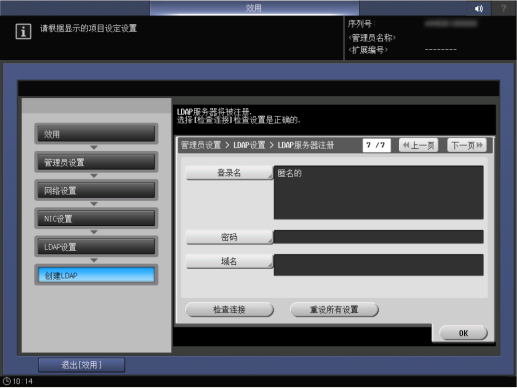Click the information icon beside the instruction message

coord(23,32)
